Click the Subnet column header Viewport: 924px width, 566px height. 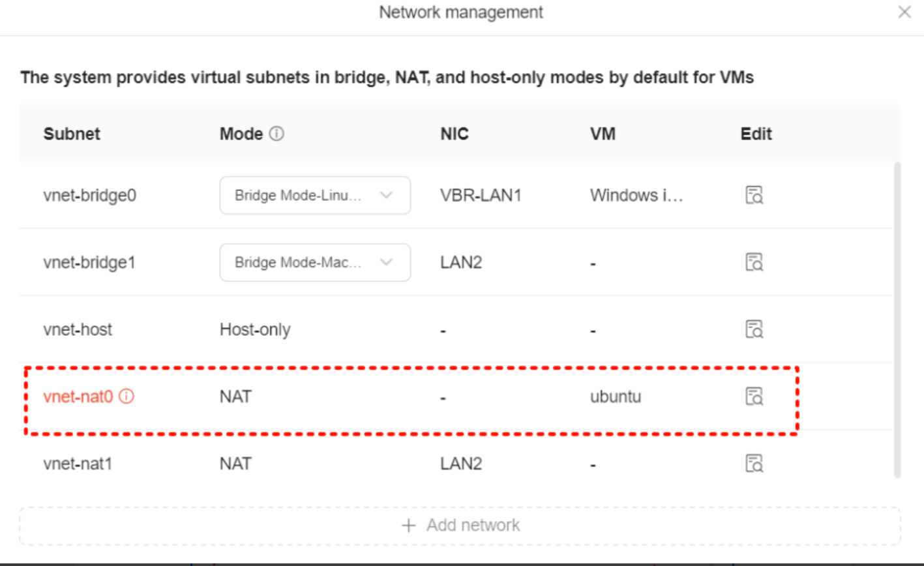(72, 134)
